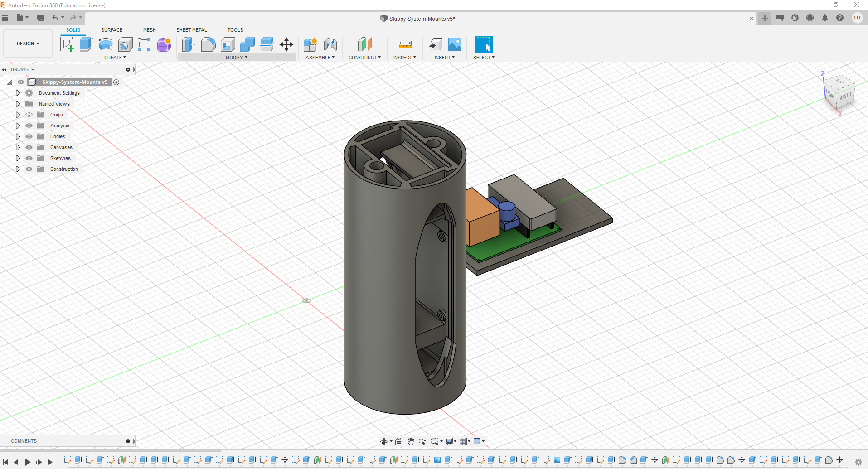Open the CONSTRUCT dropdown menu
Screen dimensions: 868x469
[364, 58]
